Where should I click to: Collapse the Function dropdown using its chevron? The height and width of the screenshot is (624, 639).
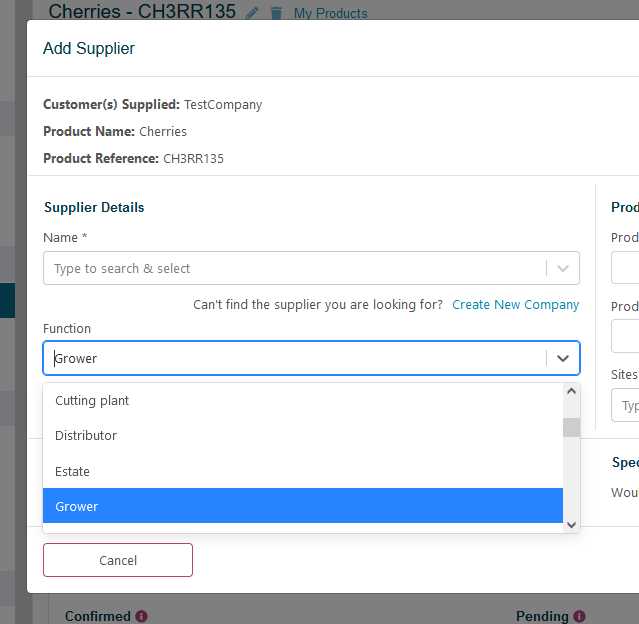[x=563, y=358]
